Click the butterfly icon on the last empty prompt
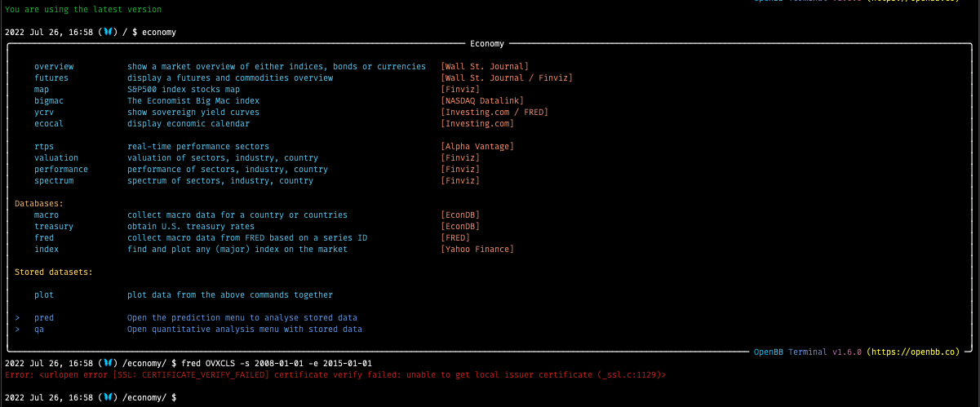Image resolution: width=980 pixels, height=407 pixels. pos(107,396)
